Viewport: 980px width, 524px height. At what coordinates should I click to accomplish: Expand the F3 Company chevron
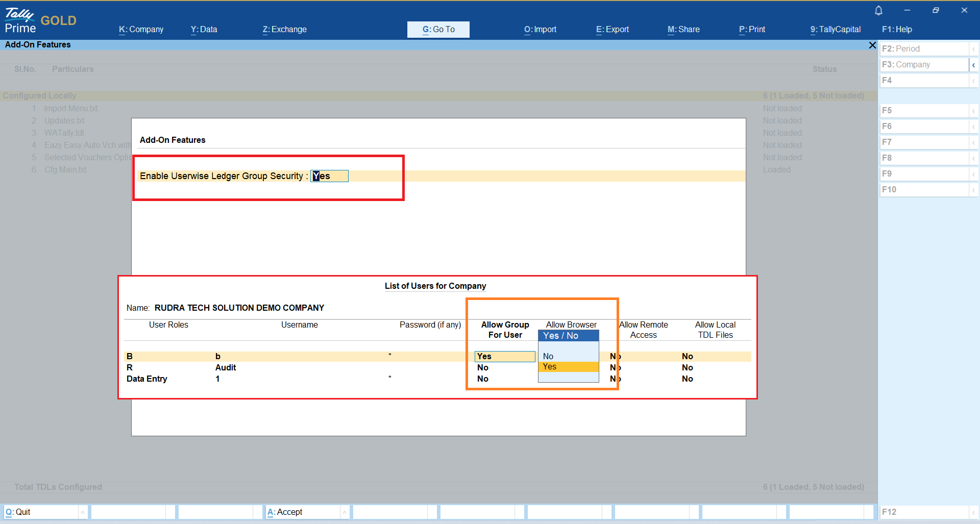(973, 65)
